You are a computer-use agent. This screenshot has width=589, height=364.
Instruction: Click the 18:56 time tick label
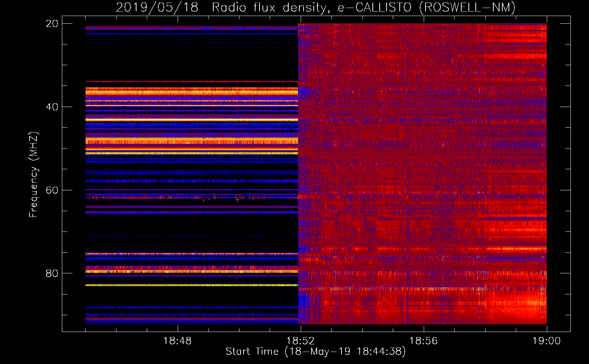pos(423,341)
